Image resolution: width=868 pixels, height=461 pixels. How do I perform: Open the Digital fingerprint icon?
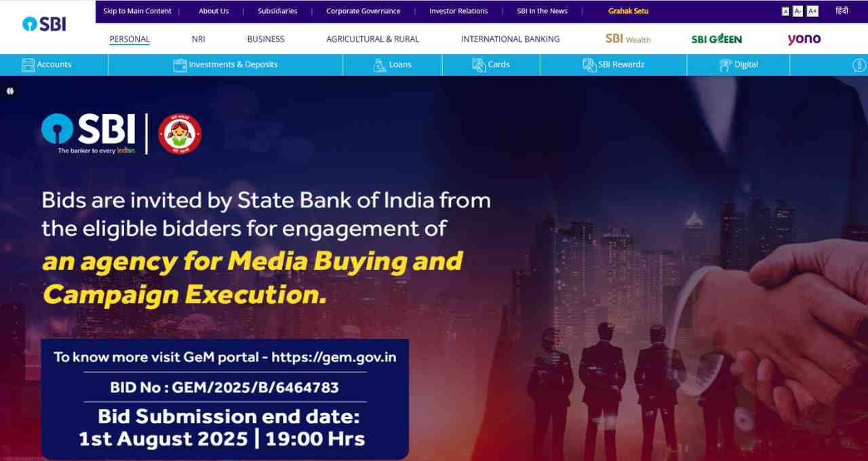click(x=725, y=65)
